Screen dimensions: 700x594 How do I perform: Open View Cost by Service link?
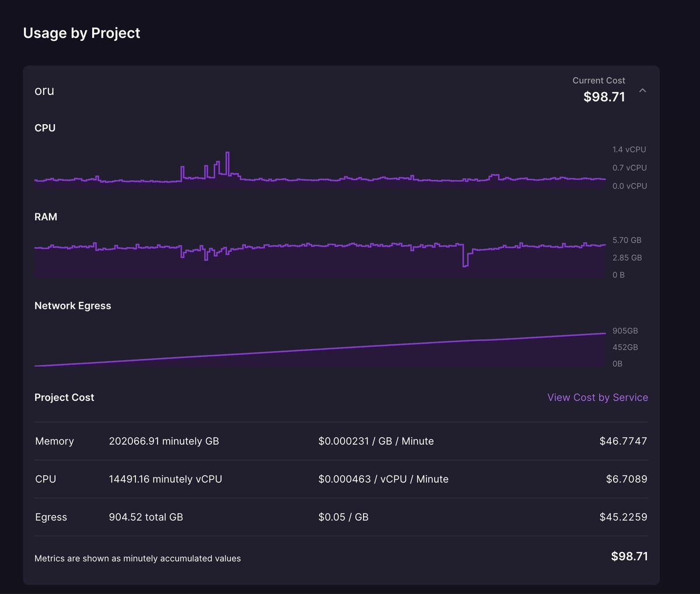(597, 398)
